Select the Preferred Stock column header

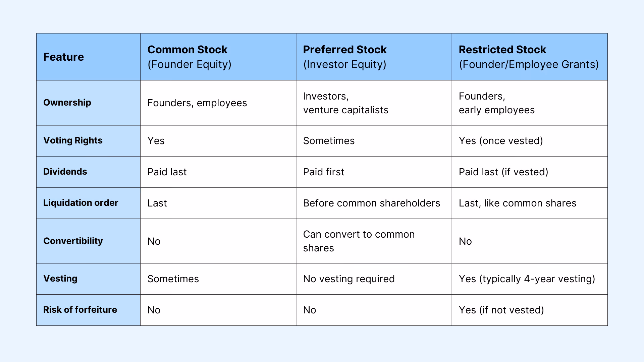point(374,57)
